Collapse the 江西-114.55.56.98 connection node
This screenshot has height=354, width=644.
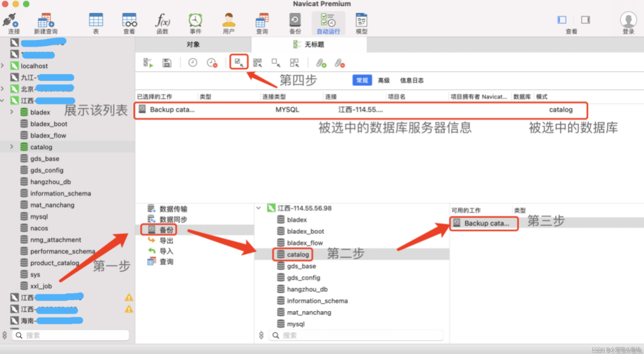[x=259, y=208]
